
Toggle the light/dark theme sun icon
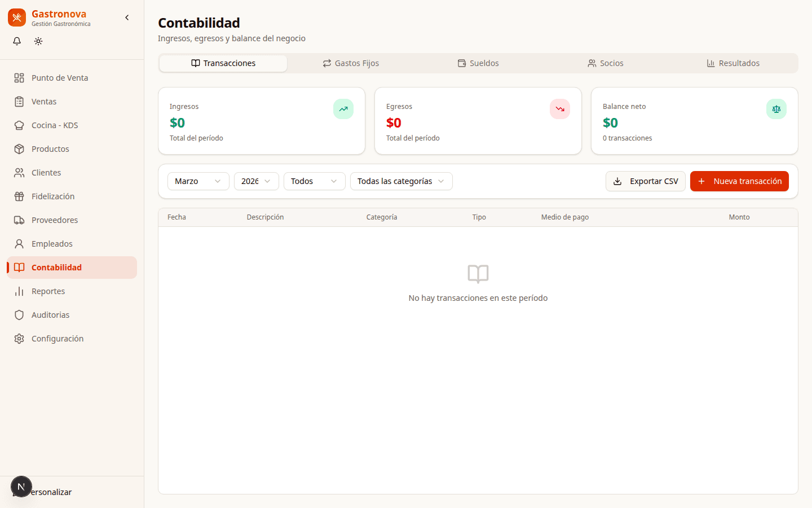pyautogui.click(x=38, y=41)
